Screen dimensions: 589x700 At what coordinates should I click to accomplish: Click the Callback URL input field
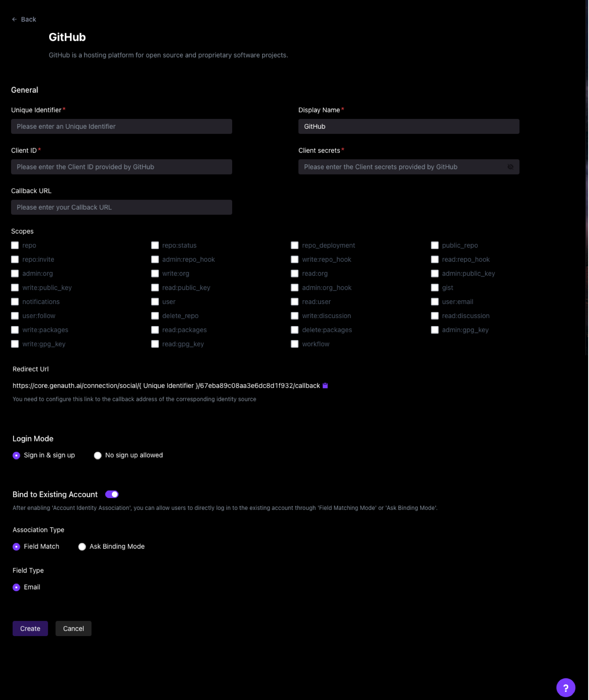(x=122, y=208)
